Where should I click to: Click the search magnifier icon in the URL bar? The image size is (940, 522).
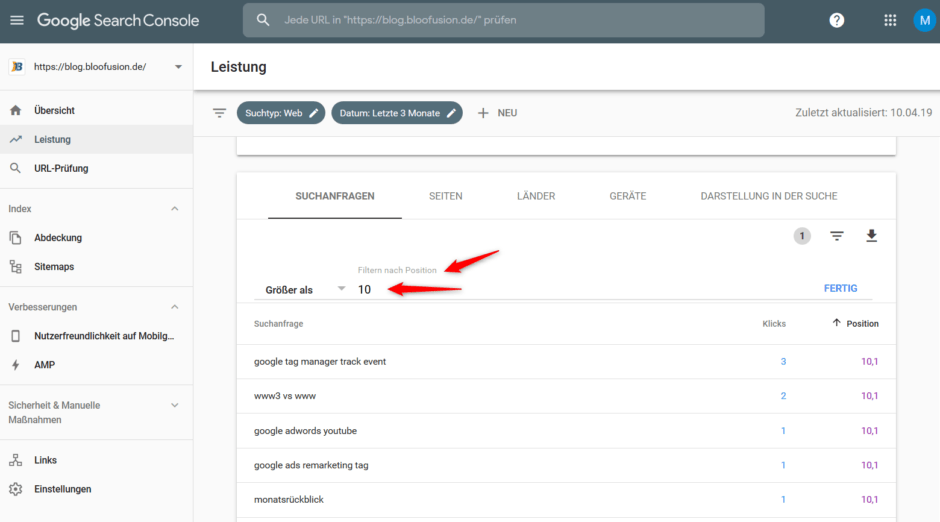click(263, 20)
